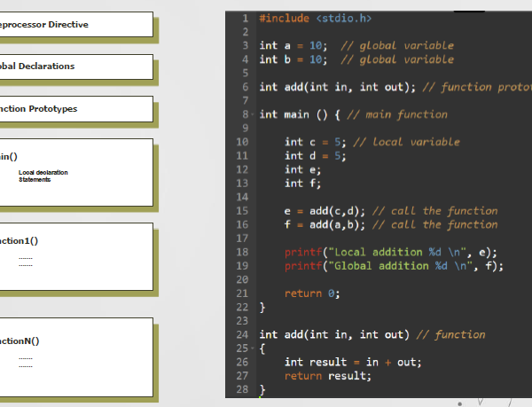Click line number 1 in the gutter

coord(244,18)
